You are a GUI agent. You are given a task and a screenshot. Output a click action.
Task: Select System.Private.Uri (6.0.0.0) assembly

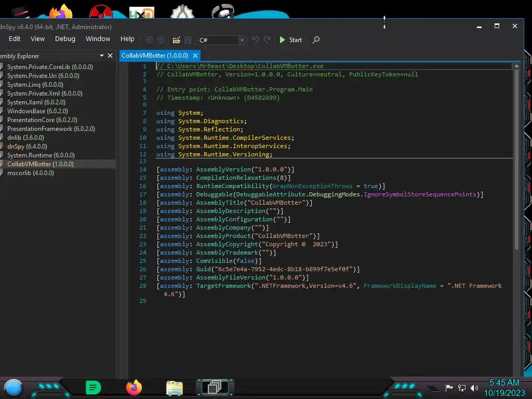tap(43, 76)
